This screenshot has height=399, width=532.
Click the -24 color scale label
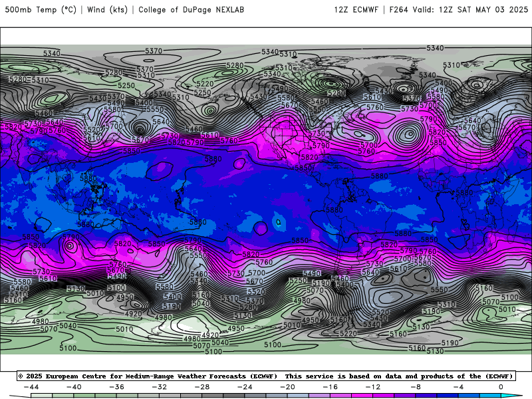[x=245, y=387]
